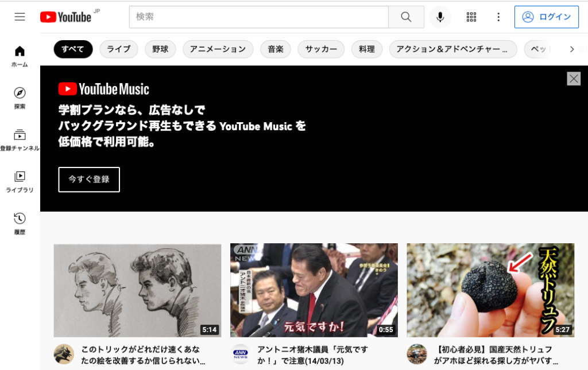Open the three-dot settings menu
Image resolution: width=588 pixels, height=370 pixels.
[x=498, y=17]
